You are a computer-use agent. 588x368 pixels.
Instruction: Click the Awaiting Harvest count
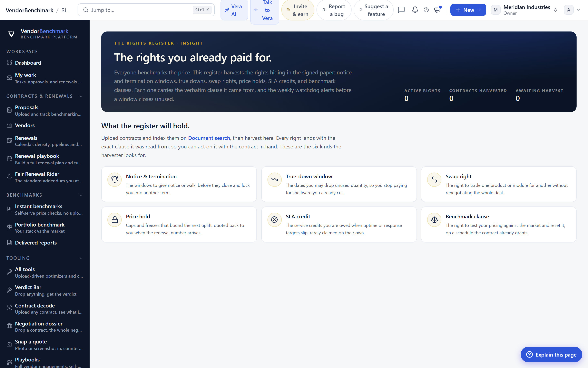[518, 98]
